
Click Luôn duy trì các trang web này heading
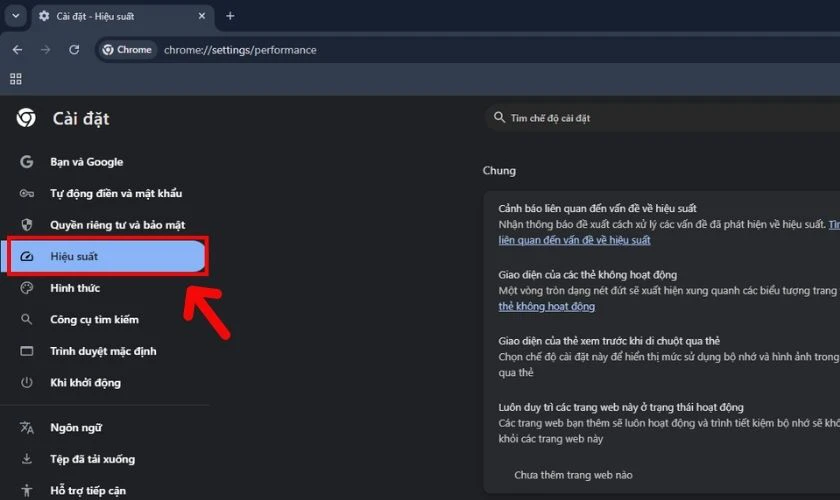[x=621, y=407]
